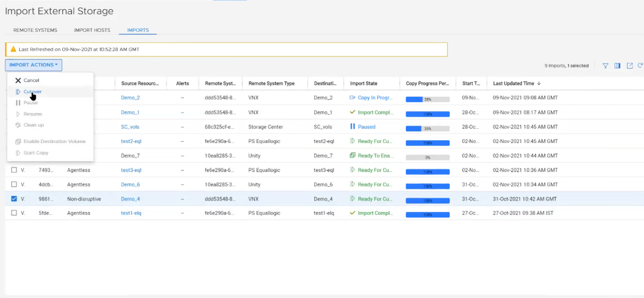Click the 100% progress bar in the Demo_4 row

tap(428, 201)
